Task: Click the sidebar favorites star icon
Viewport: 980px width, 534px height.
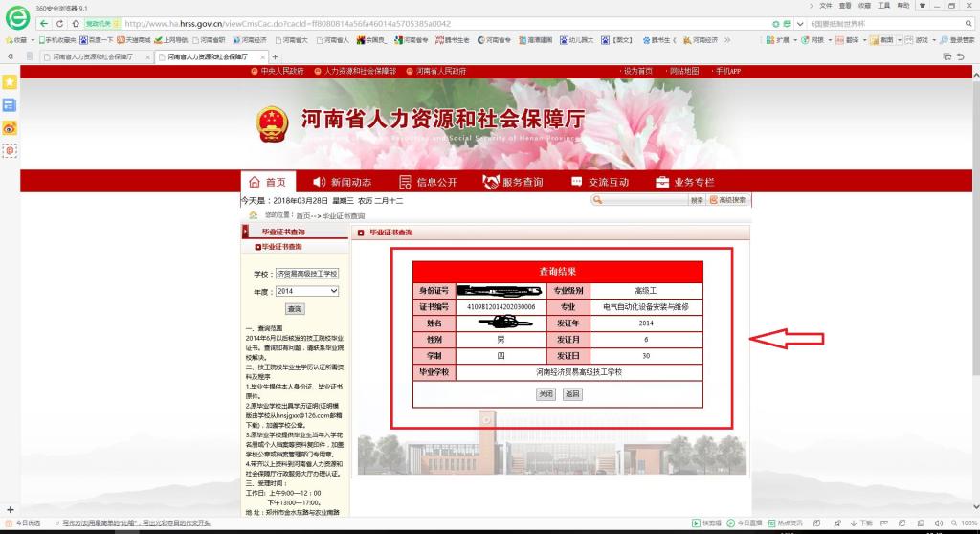Action: tap(10, 82)
